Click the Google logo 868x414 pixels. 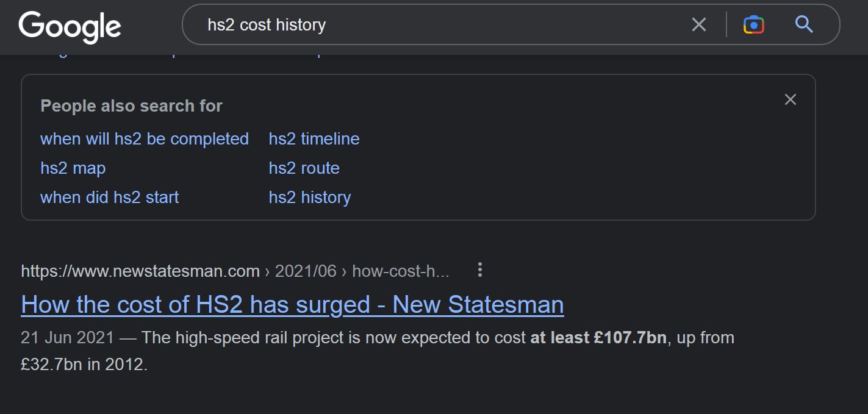70,26
